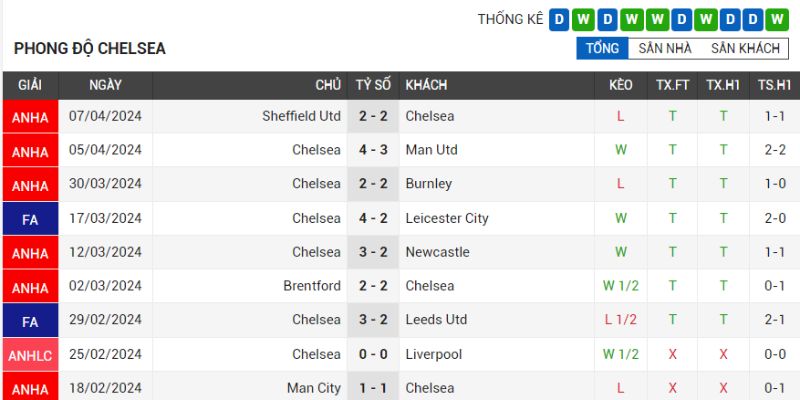
Task: Click the Newcastle team name
Action: (437, 252)
